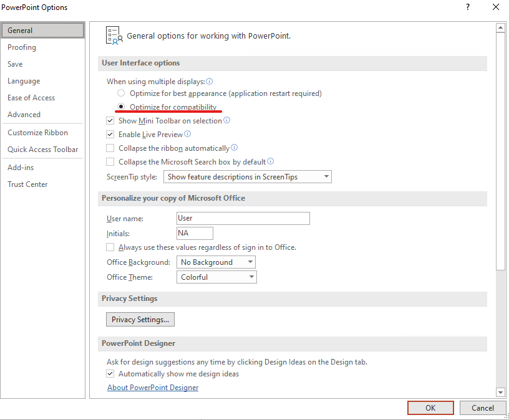Screen dimensions: 509x420
Task: Click the Privacy Settings... button
Action: tap(140, 320)
